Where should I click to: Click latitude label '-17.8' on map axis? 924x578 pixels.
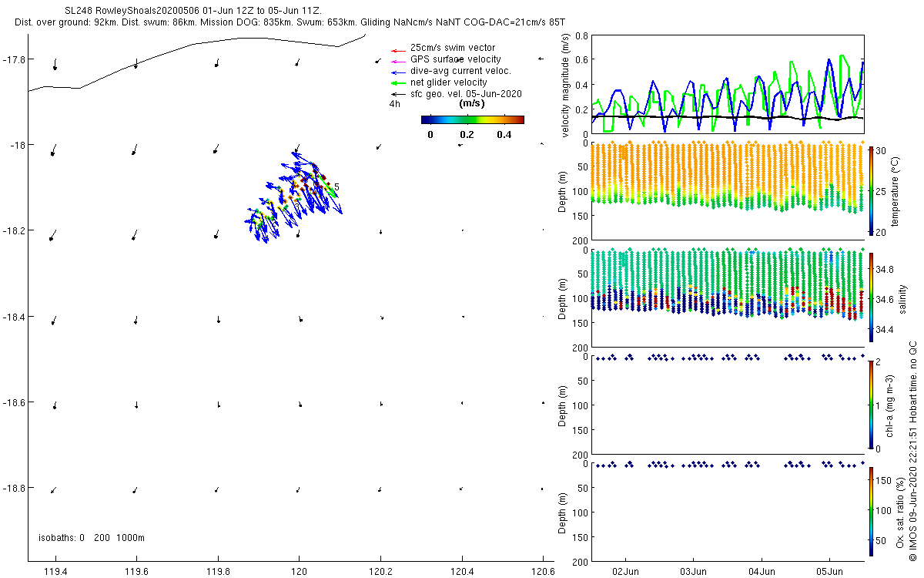pyautogui.click(x=14, y=59)
